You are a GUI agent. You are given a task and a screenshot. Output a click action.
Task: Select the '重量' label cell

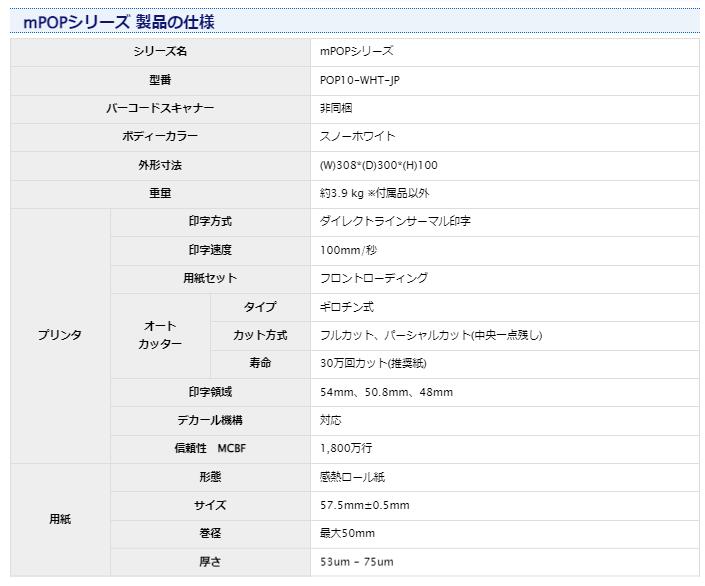(x=160, y=193)
